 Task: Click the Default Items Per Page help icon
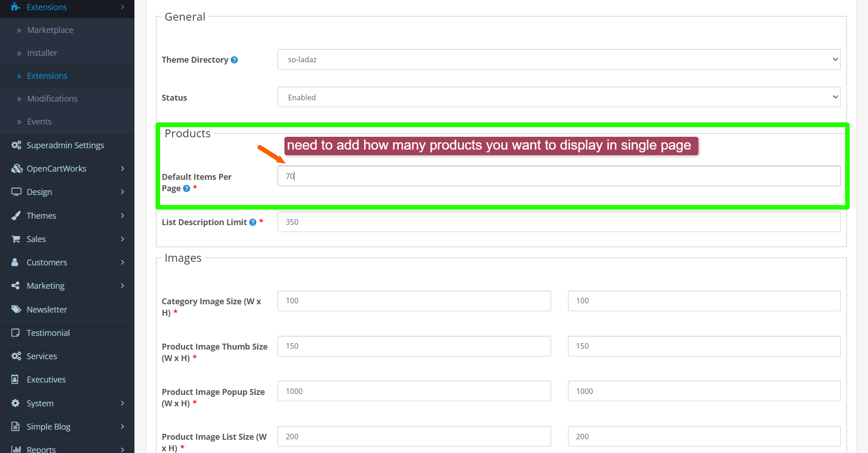coord(187,189)
